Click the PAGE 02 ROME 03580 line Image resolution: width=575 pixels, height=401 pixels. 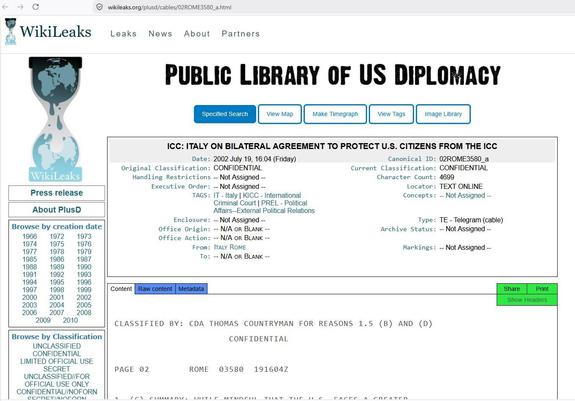[x=201, y=369]
